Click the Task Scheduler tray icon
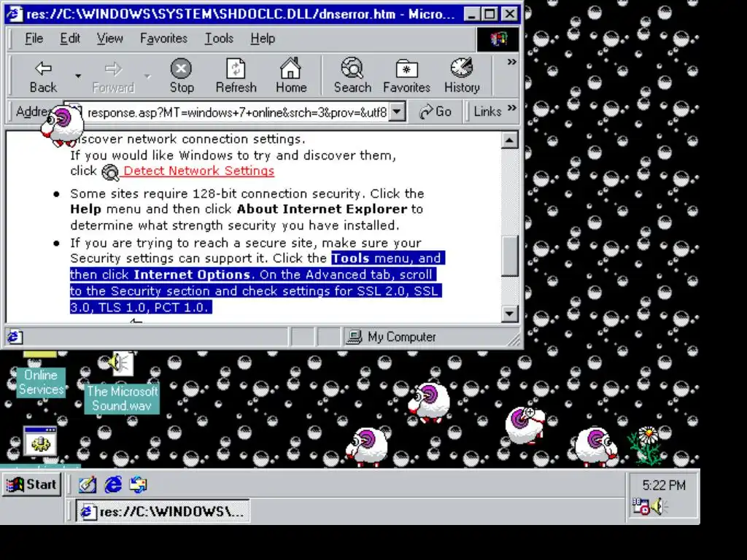 click(x=640, y=506)
